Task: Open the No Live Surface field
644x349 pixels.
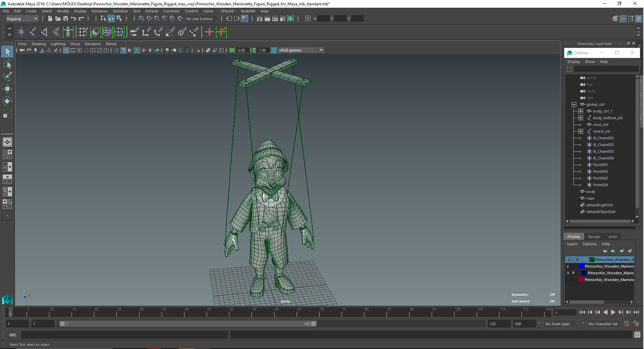Action: pyautogui.click(x=201, y=19)
